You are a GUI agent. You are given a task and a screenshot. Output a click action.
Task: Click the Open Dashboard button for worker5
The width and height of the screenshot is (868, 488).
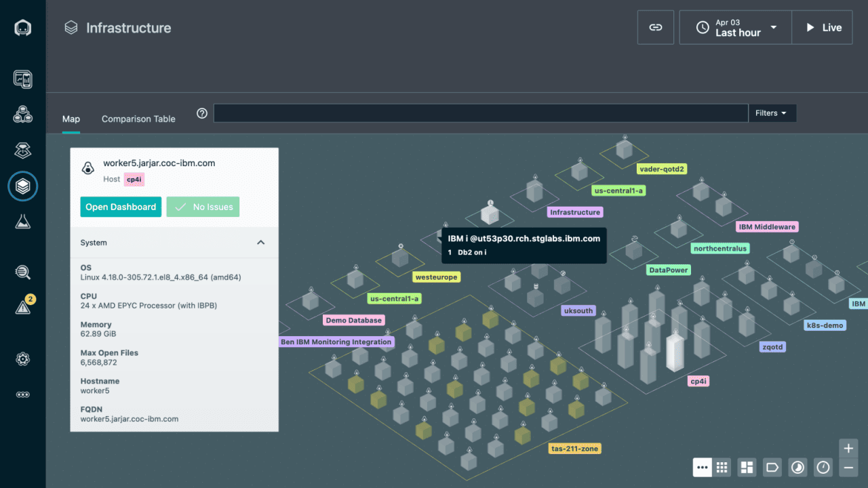click(x=121, y=207)
